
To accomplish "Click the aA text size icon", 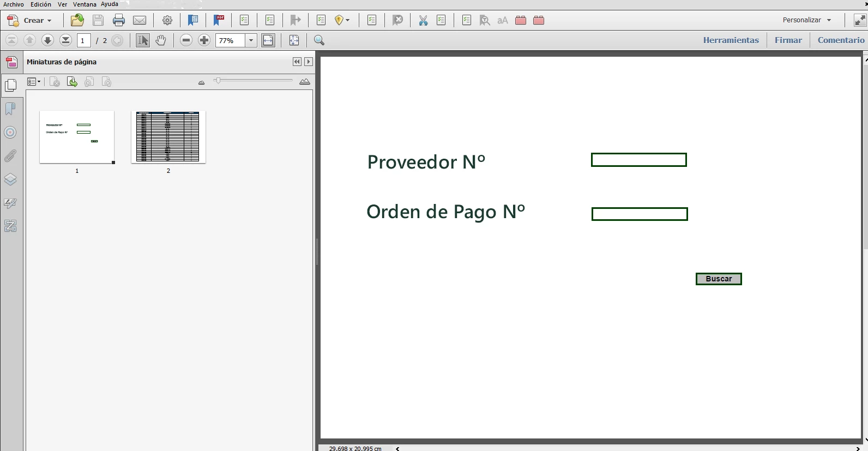I will [503, 20].
